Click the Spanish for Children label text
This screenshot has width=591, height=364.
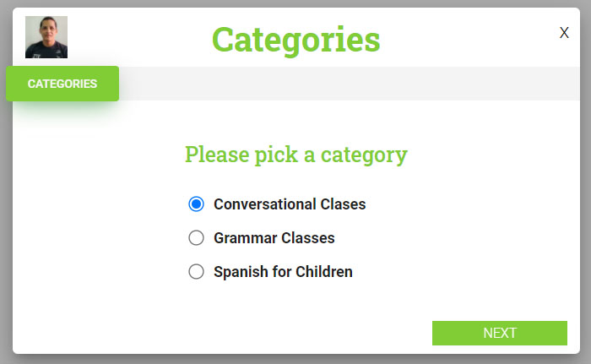283,272
